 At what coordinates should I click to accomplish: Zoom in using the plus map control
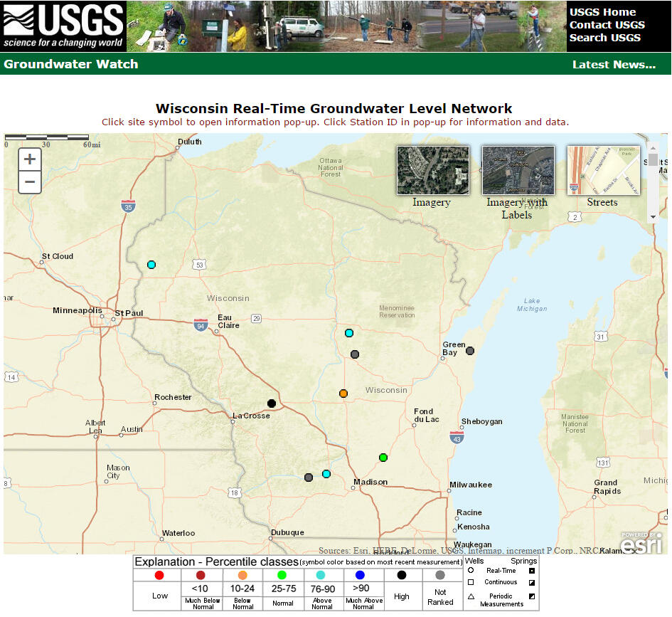click(29, 159)
